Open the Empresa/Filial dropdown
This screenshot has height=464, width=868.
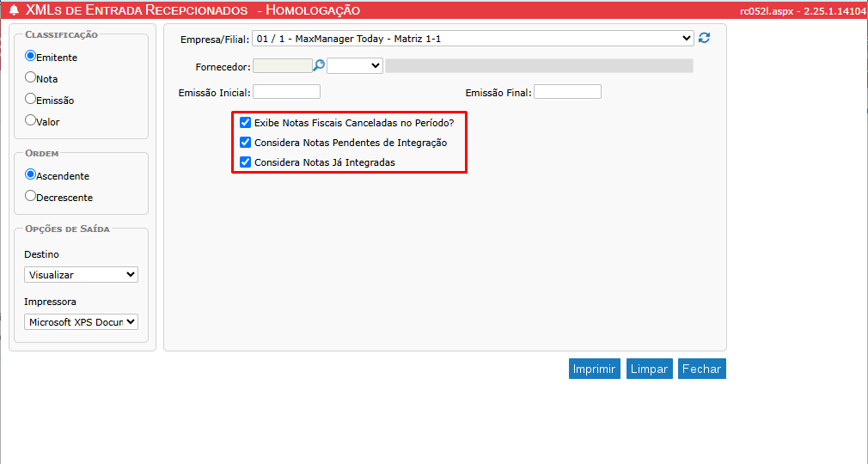(x=473, y=39)
